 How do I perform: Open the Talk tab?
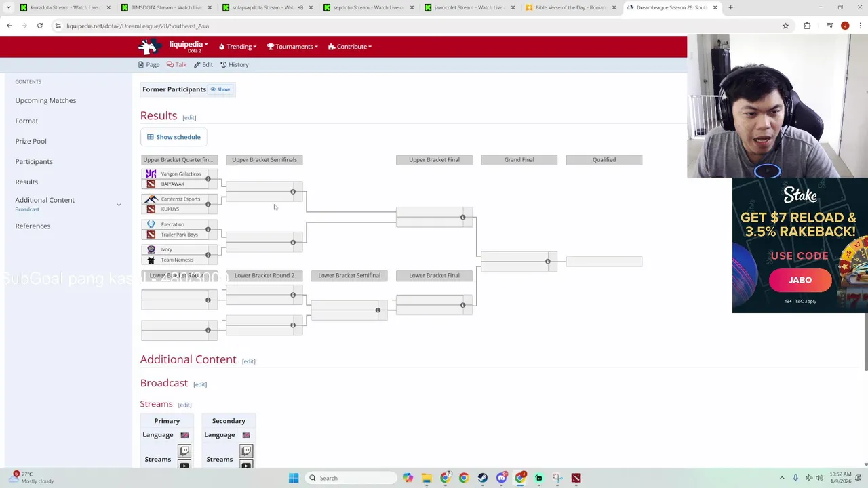point(176,64)
